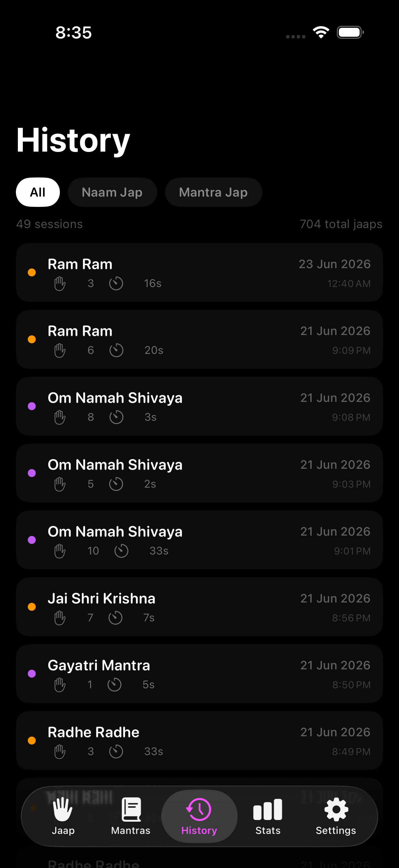
Task: Open Ram Ram session from 9:09 PM
Action: coord(199,339)
